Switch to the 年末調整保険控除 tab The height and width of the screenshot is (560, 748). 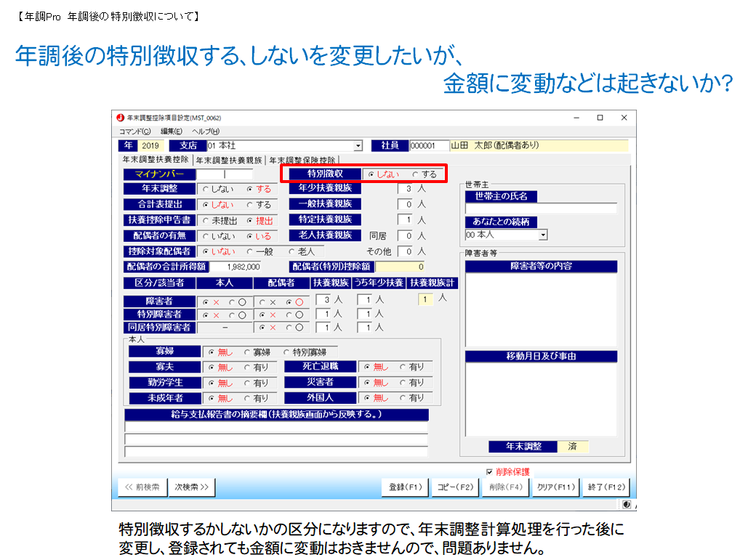[x=302, y=161]
